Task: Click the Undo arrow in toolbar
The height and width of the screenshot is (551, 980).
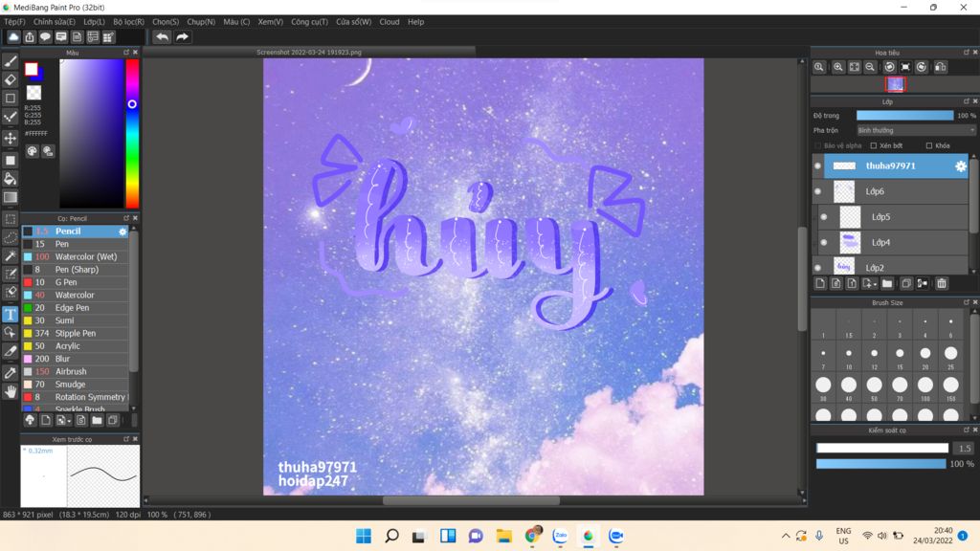Action: pyautogui.click(x=162, y=37)
